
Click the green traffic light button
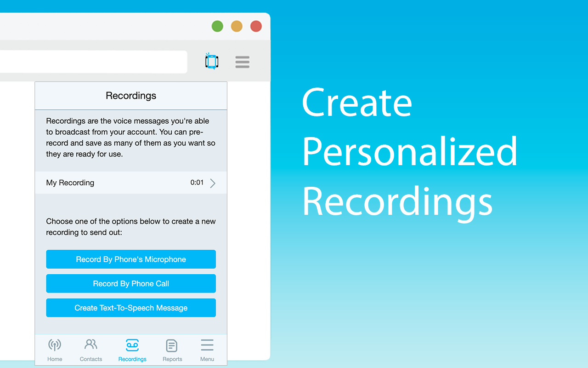point(217,26)
